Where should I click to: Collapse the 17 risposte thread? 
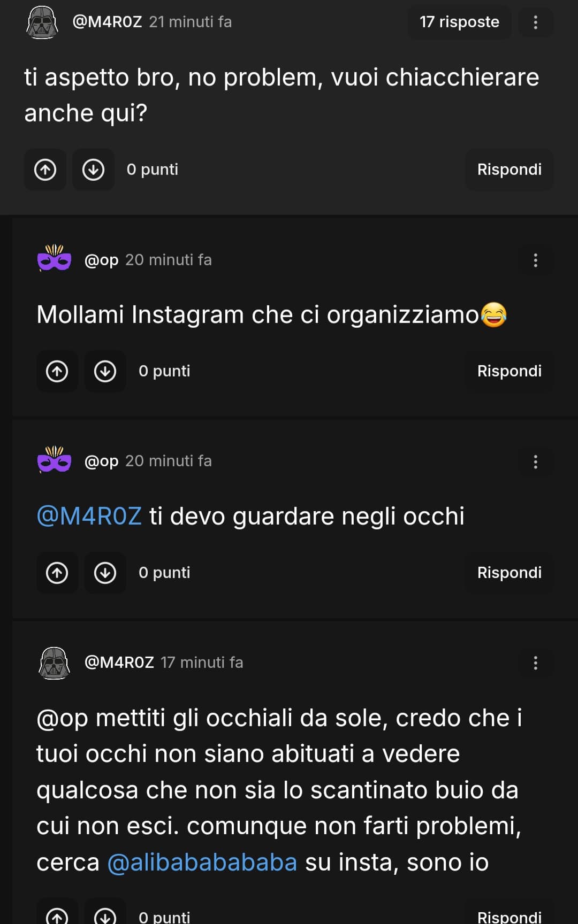(459, 22)
